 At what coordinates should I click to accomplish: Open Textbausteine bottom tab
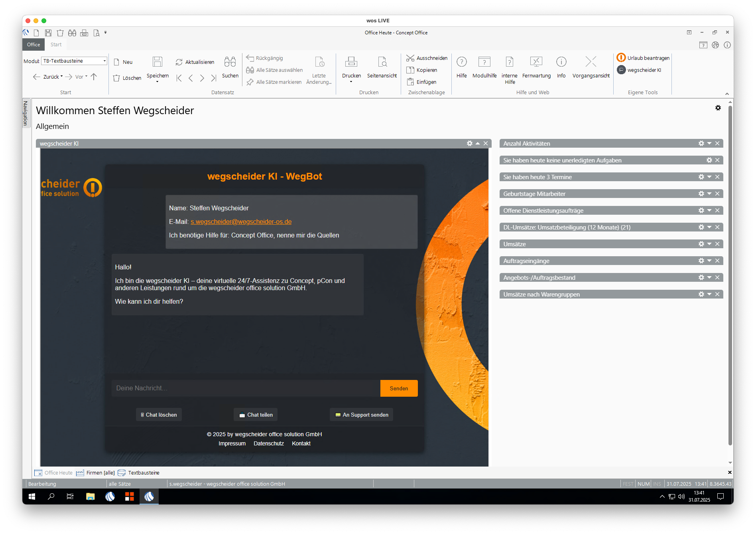click(x=139, y=473)
